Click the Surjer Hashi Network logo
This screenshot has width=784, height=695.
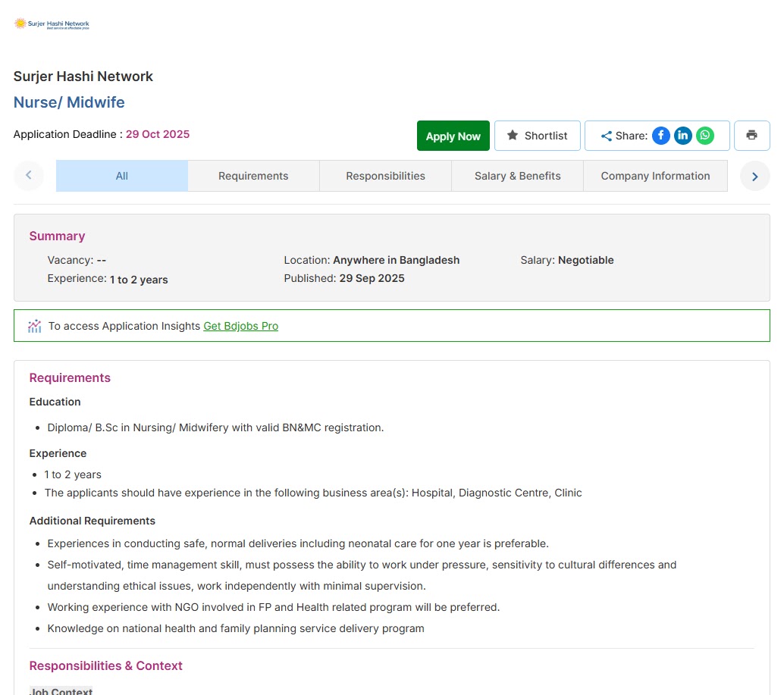52,24
